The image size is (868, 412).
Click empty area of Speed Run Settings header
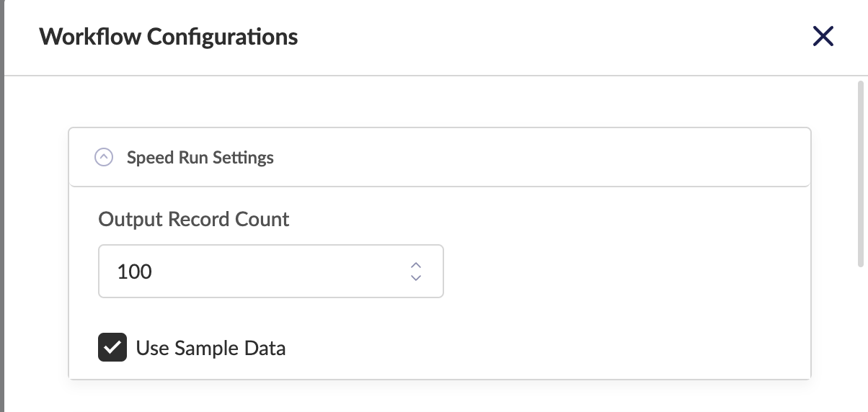[x=541, y=157]
